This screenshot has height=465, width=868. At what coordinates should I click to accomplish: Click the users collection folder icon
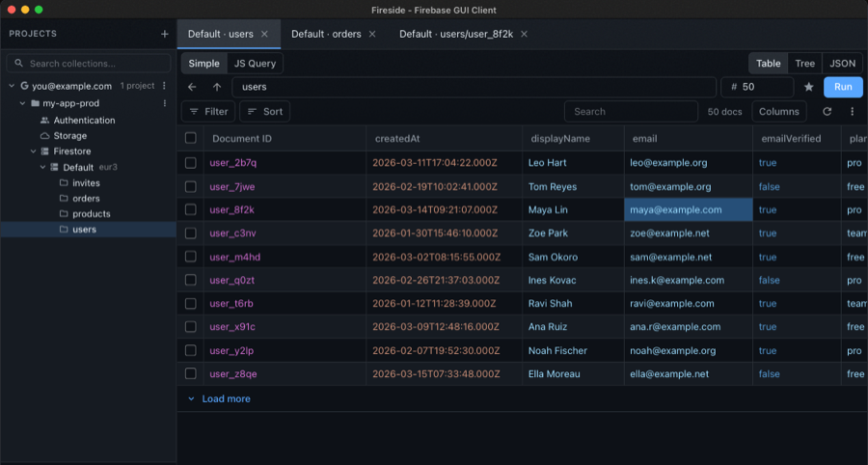click(x=64, y=230)
